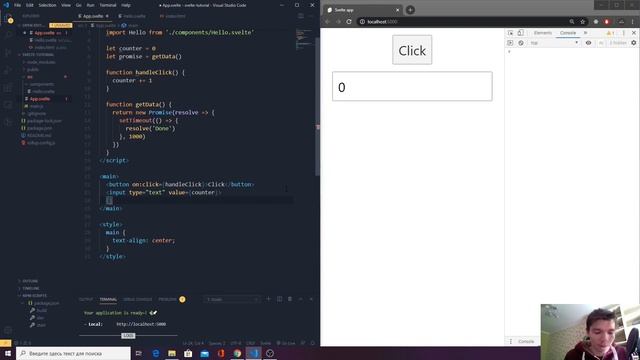Run the build npm script
Viewport: 640px width, 360px height.
(x=42, y=310)
